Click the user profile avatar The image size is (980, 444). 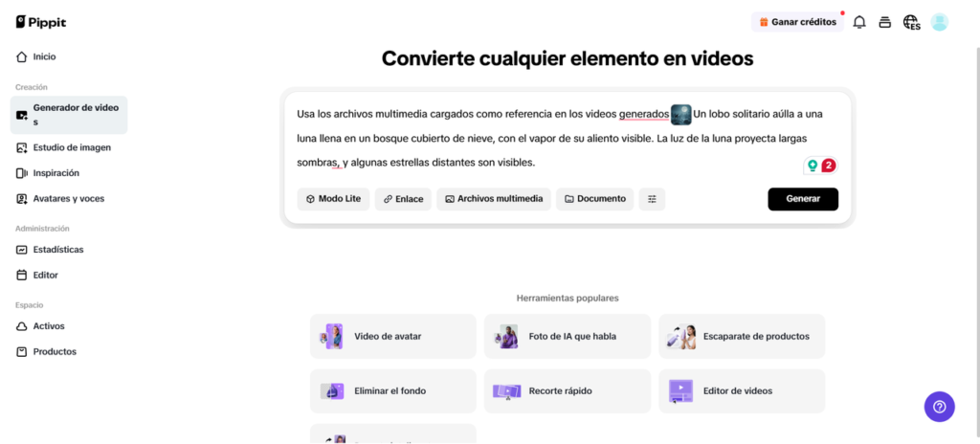pyautogui.click(x=939, y=22)
